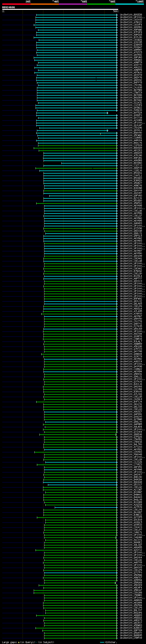Click hit label UniRef100_B3TLM0
Screen dimensions: 146x644
point(131,37)
